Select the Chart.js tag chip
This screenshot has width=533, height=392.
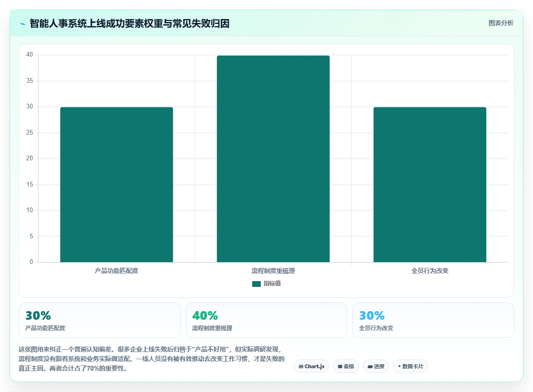click(311, 366)
